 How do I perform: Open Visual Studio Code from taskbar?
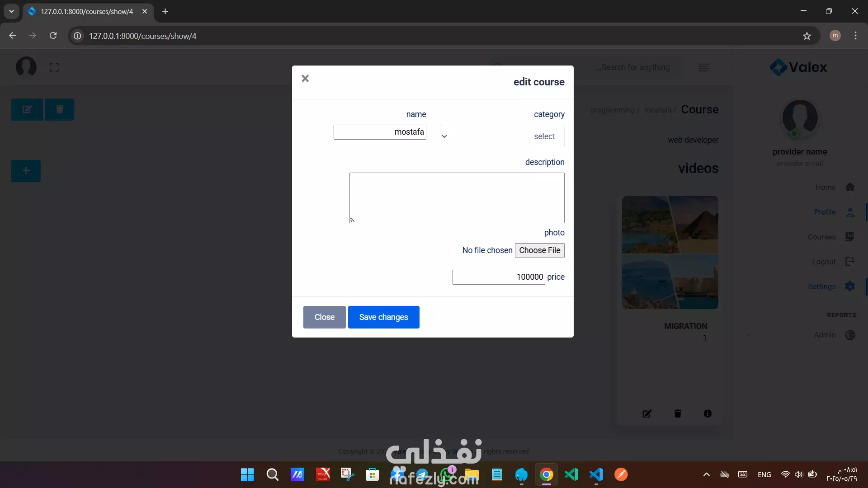[x=596, y=474]
